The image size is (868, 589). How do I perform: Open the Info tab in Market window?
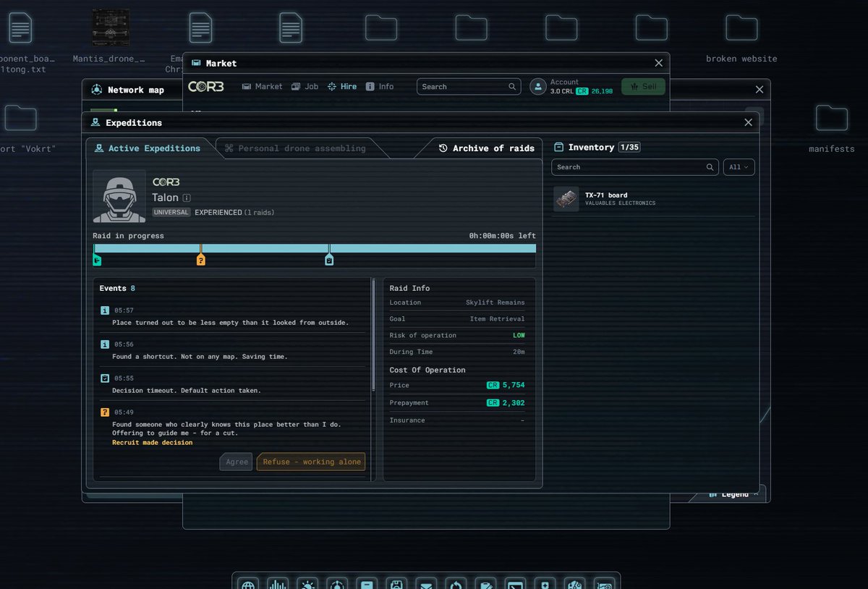tap(380, 86)
